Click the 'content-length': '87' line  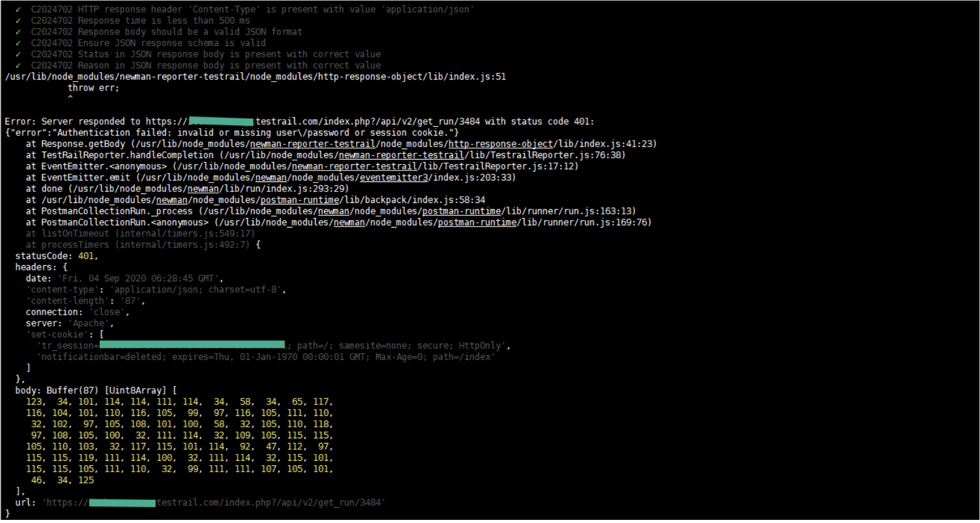pyautogui.click(x=85, y=301)
